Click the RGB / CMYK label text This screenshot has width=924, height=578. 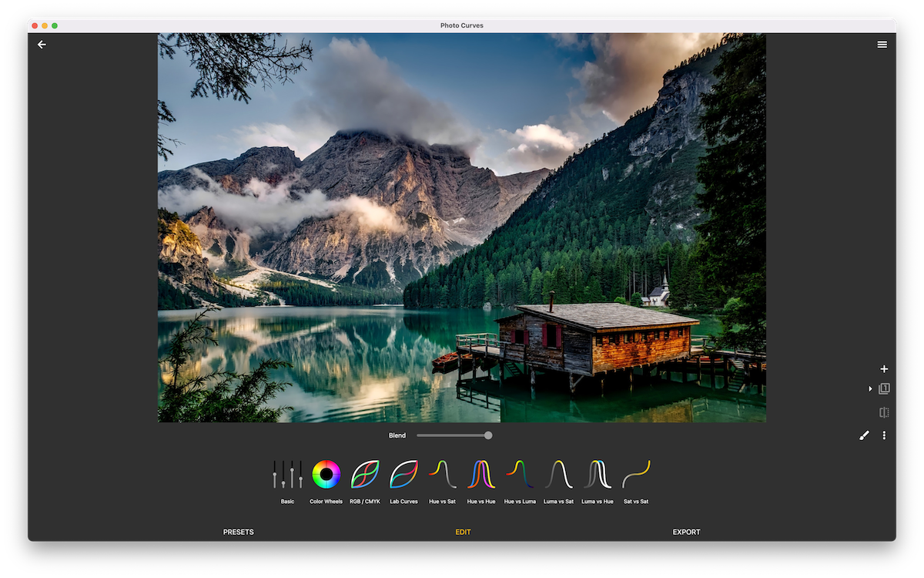365,502
